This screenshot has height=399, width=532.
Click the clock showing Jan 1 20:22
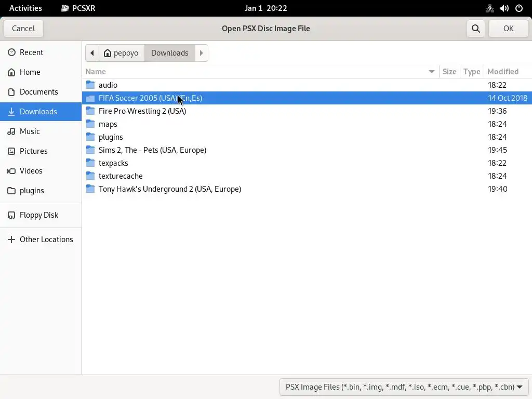(265, 8)
